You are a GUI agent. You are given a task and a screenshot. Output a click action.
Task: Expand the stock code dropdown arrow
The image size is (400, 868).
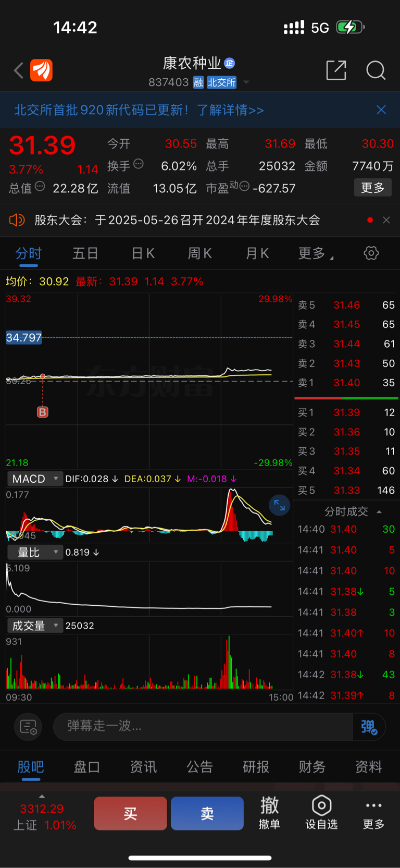(246, 82)
